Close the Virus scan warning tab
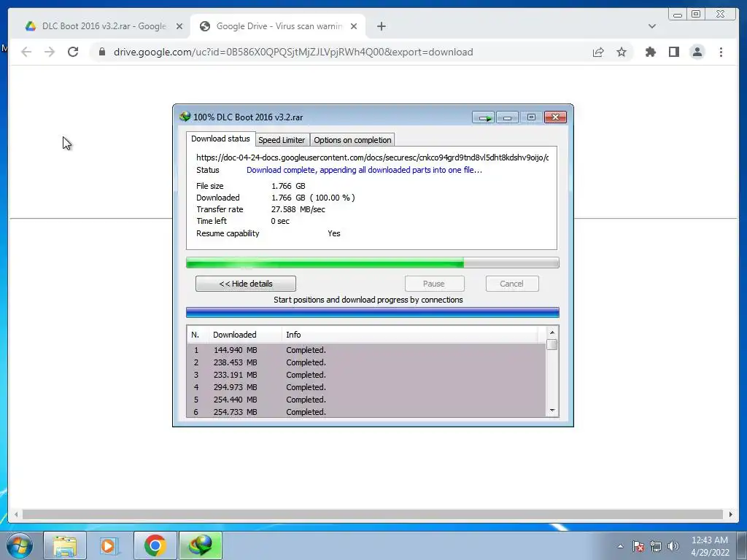 pyautogui.click(x=354, y=26)
